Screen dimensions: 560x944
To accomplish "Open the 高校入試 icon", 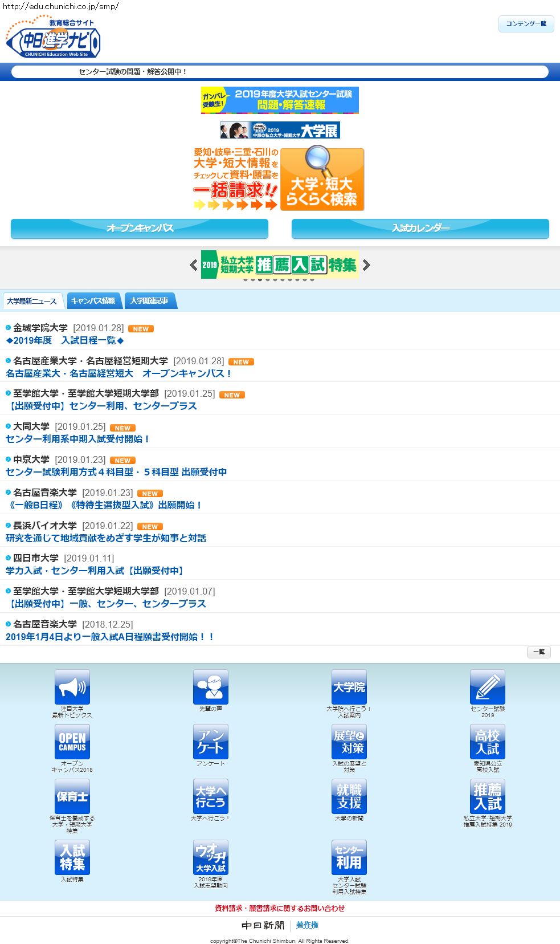I will pos(487,742).
